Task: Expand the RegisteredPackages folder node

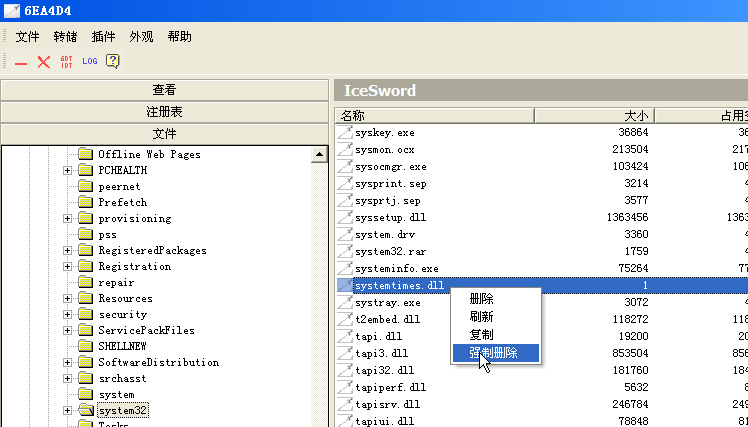Action: [67, 250]
